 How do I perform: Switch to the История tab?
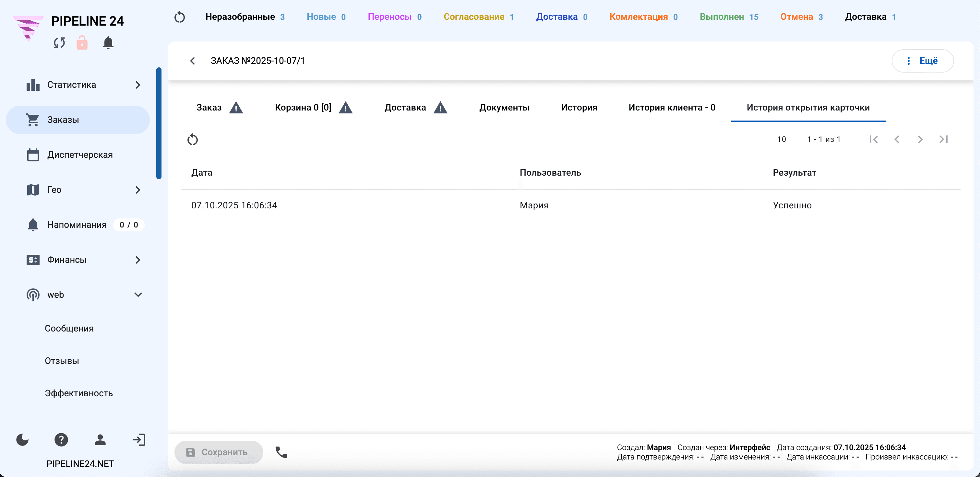579,108
